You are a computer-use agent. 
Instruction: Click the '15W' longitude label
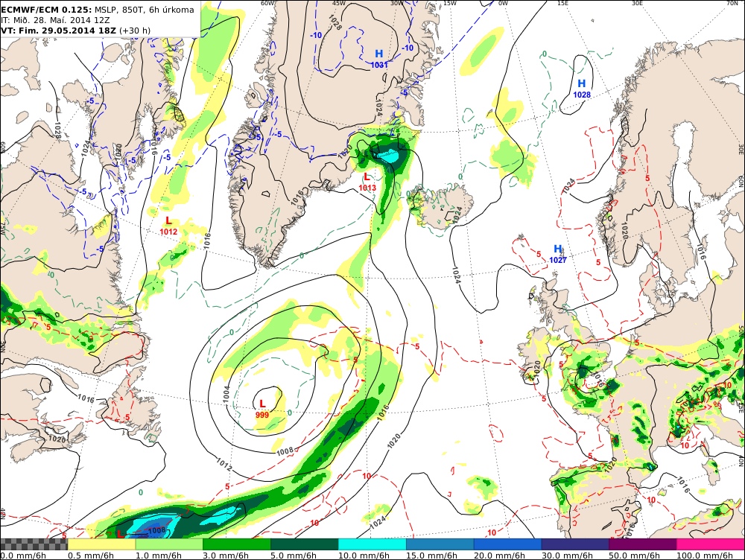pos(449,3)
